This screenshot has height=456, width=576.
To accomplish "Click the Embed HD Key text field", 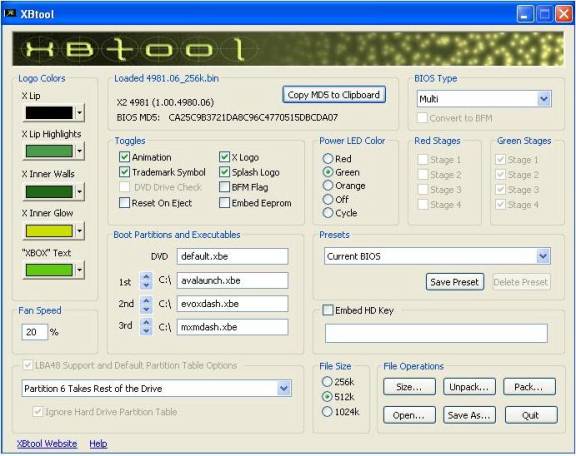I will (436, 333).
